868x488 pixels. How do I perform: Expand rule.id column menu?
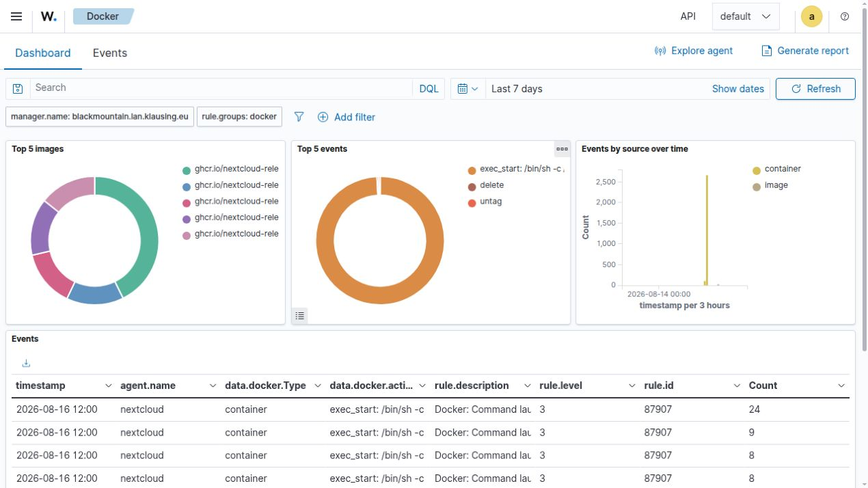pyautogui.click(x=737, y=386)
